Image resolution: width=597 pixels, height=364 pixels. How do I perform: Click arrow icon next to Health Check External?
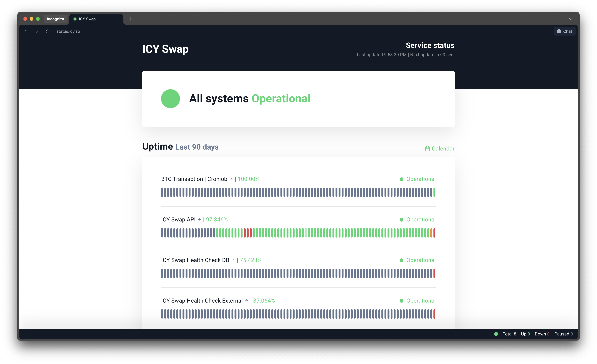tap(246, 301)
